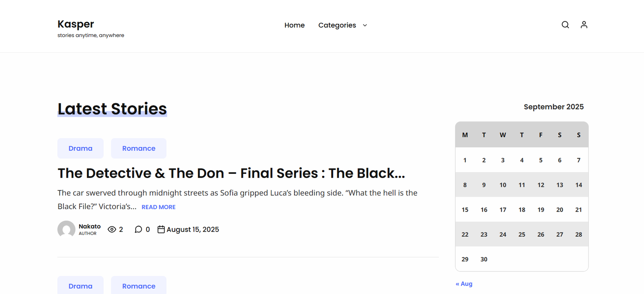This screenshot has width=644, height=294.
Task: Select the first post's Drama tag
Action: (x=80, y=148)
